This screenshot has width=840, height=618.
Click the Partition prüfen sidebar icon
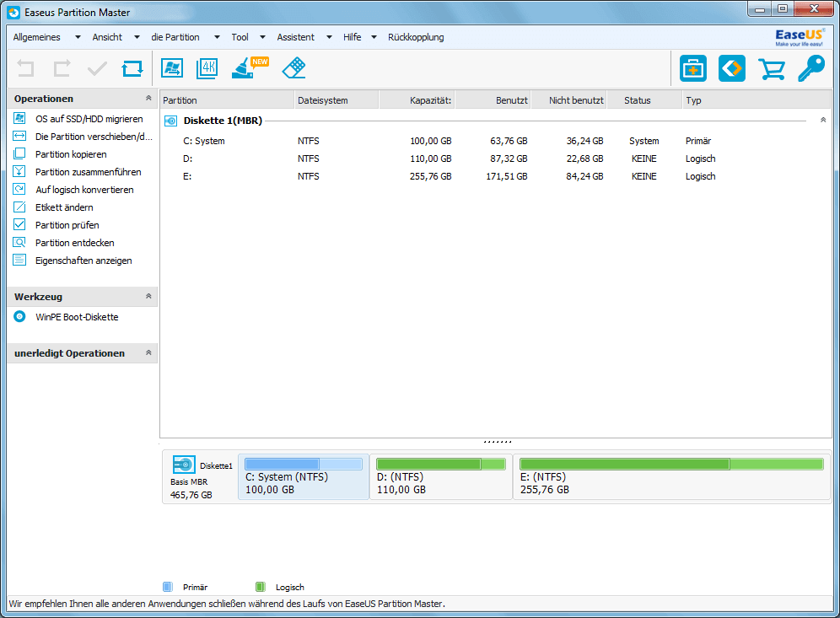pyautogui.click(x=19, y=224)
